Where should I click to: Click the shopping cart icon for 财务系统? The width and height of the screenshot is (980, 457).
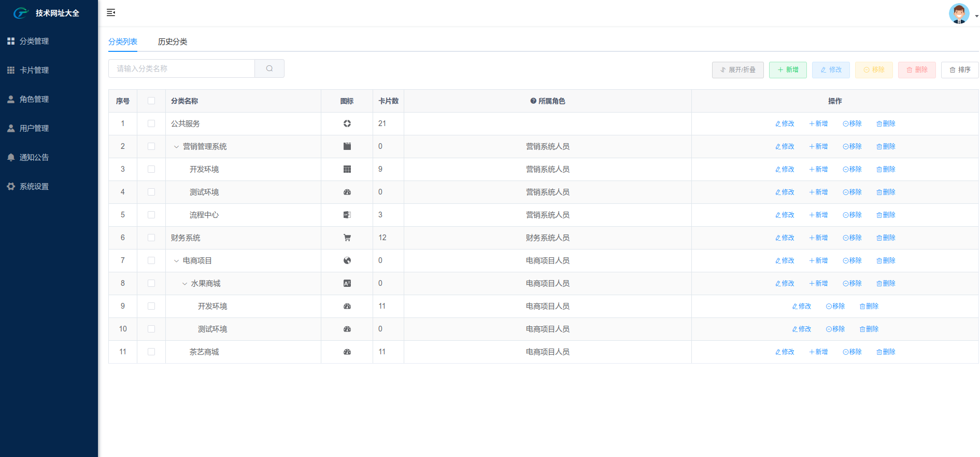click(347, 238)
